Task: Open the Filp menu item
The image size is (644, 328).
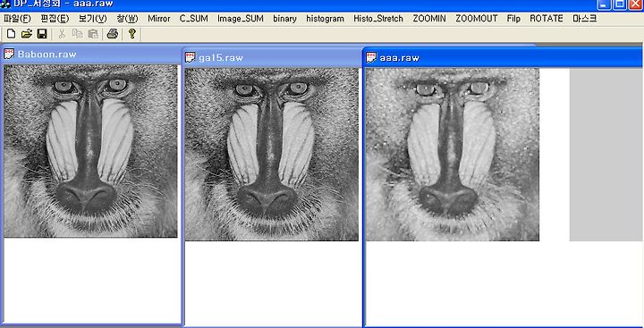Action: point(513,19)
